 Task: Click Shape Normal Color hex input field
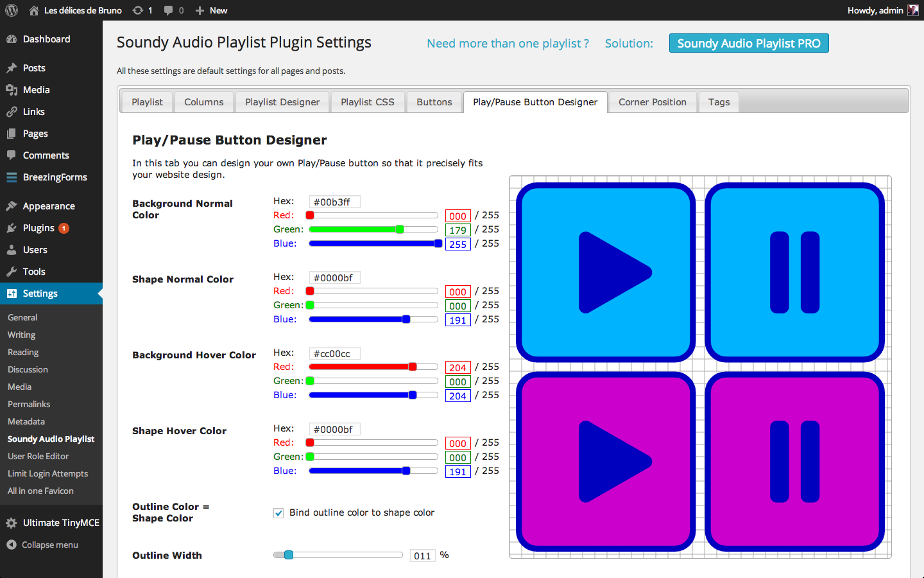coord(334,277)
